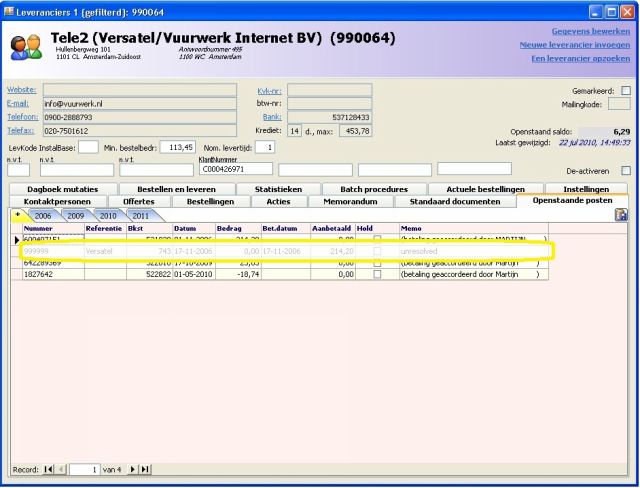Click the window title bar form icon

point(11,12)
